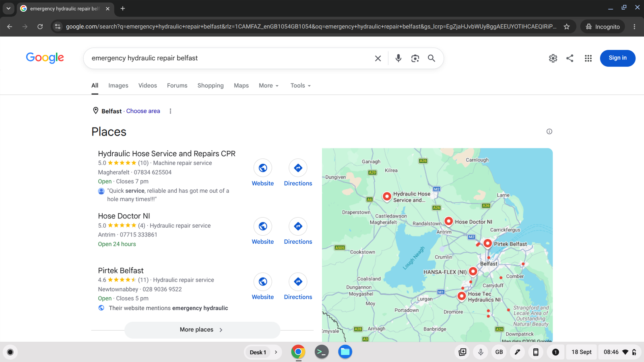Share this search results page
644x362 pixels.
click(570, 58)
